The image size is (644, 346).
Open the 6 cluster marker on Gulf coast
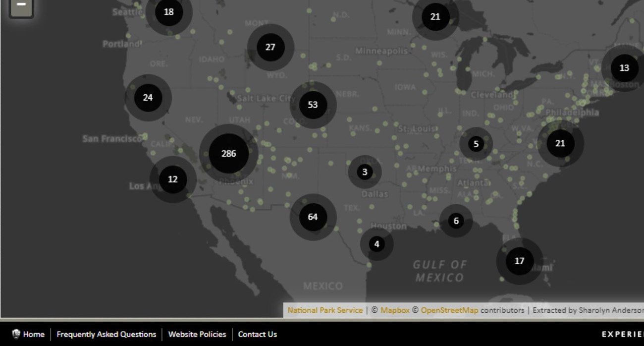[x=456, y=221]
